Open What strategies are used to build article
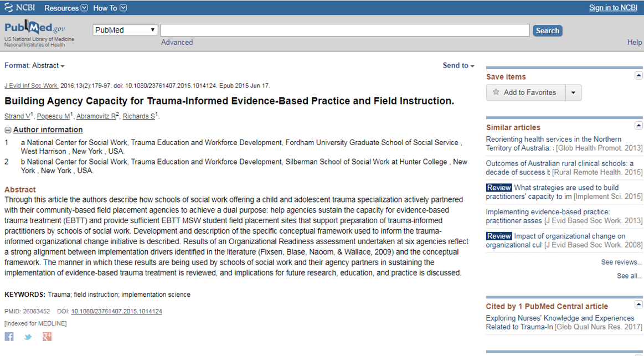The image size is (644, 356). [x=552, y=192]
